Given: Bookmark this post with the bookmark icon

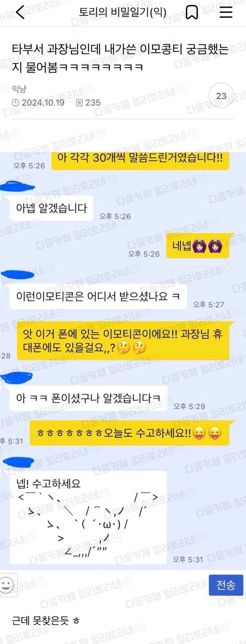Looking at the screenshot, I should click(x=192, y=12).
